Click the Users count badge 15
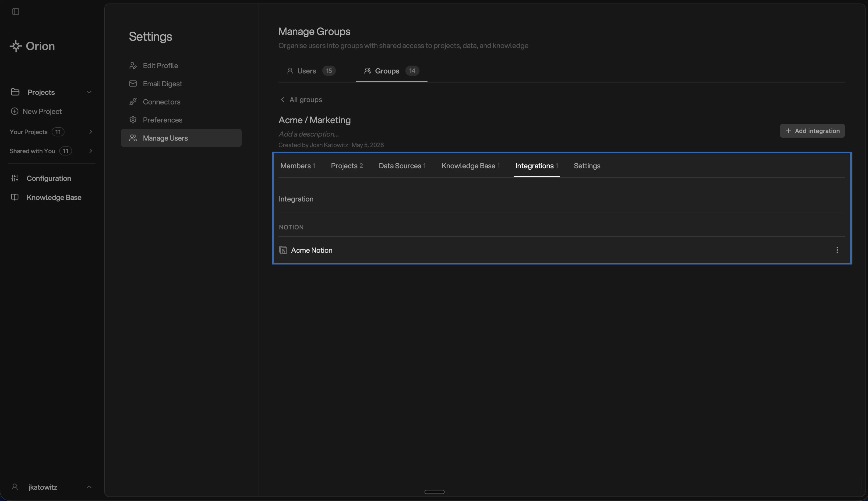Screen dimensions: 868x501 329,70
